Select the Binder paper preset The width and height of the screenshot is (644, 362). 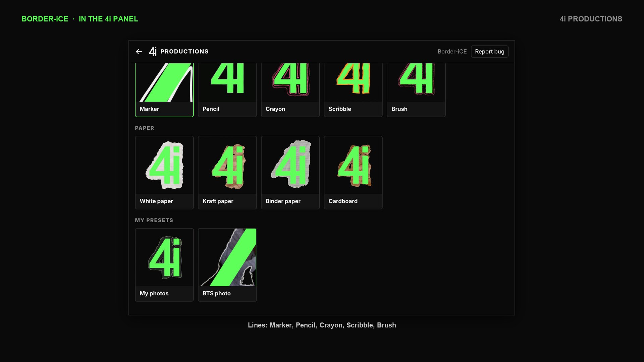[x=290, y=173]
